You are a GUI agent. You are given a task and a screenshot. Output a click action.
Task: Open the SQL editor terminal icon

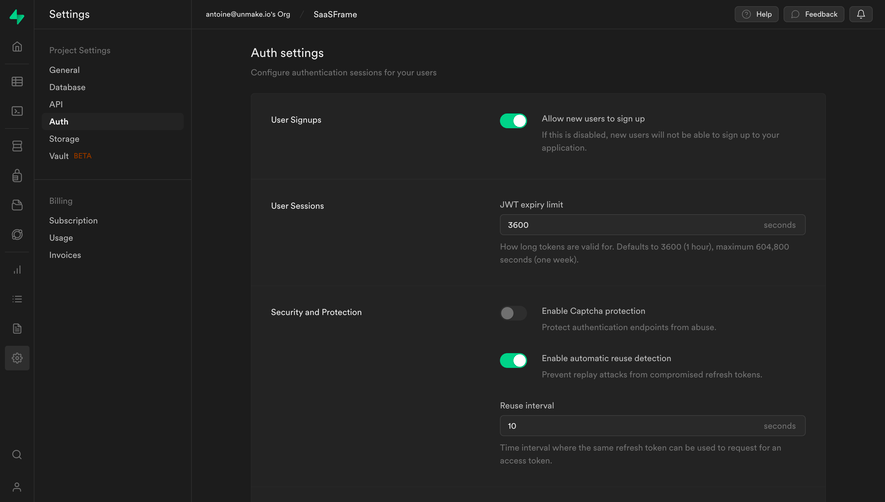tap(17, 111)
